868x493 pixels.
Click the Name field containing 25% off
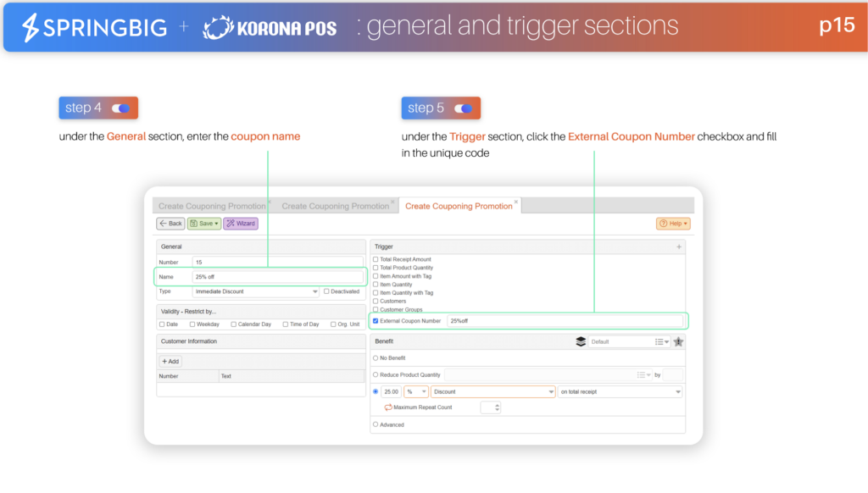pyautogui.click(x=277, y=277)
